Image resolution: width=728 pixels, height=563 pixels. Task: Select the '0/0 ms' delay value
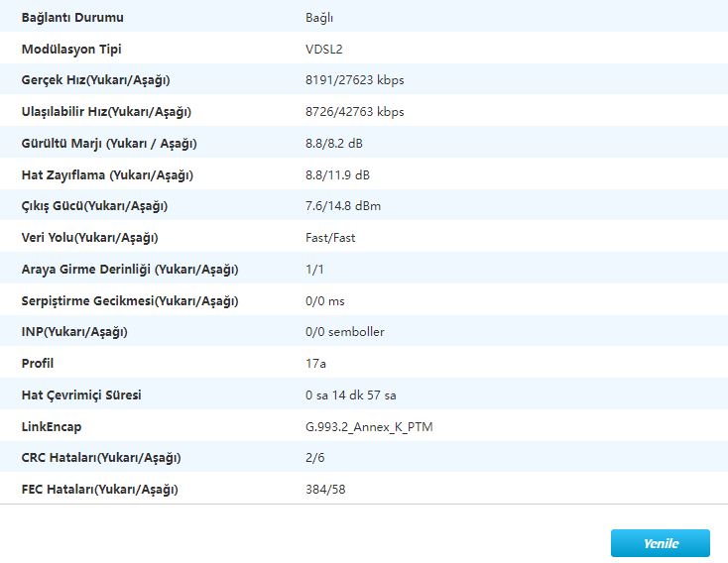[325, 301]
